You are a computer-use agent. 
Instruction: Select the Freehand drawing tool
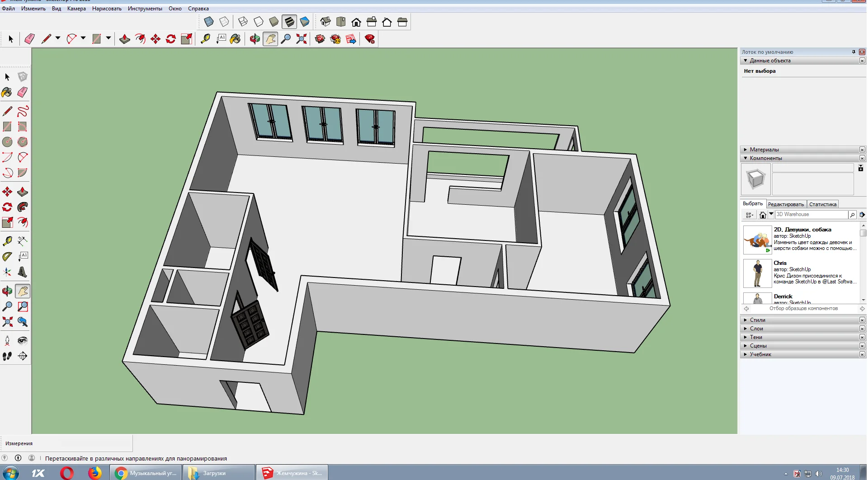(x=23, y=111)
